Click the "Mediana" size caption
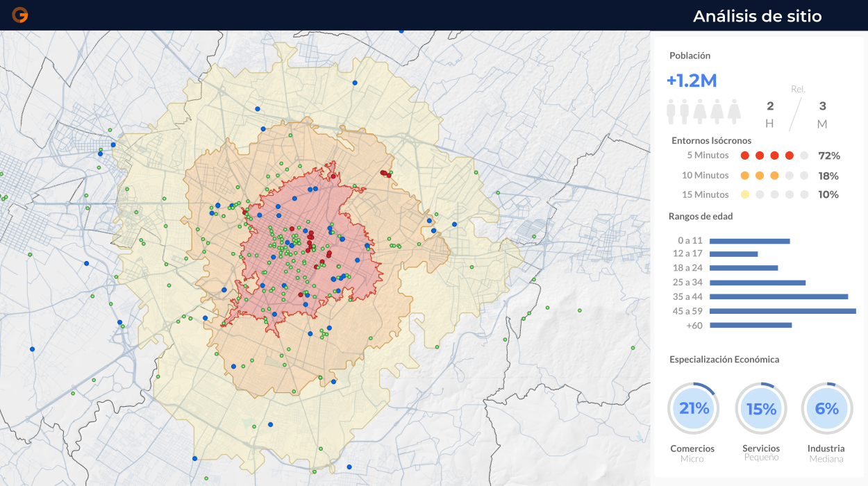The height and width of the screenshot is (486, 868). coord(826,459)
